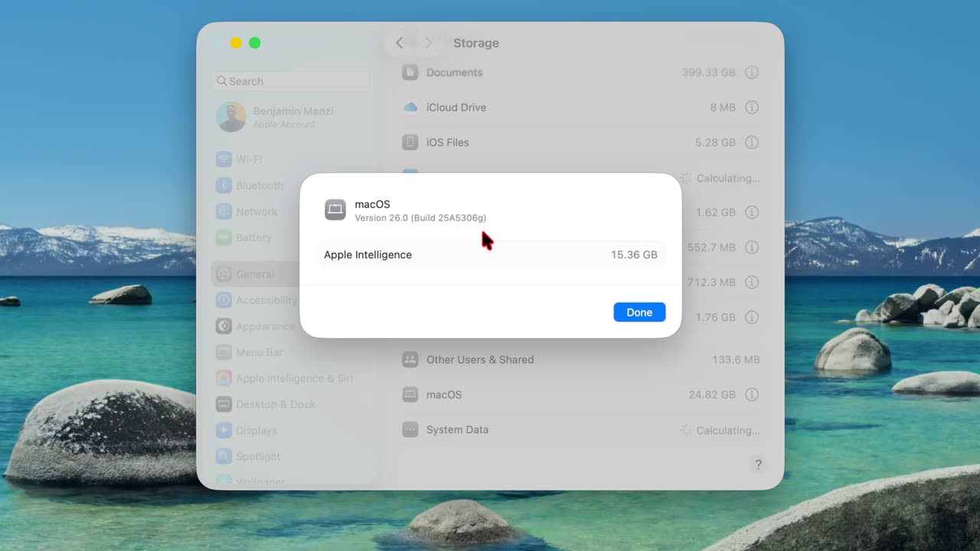Open info for iCloud Drive row

752,107
